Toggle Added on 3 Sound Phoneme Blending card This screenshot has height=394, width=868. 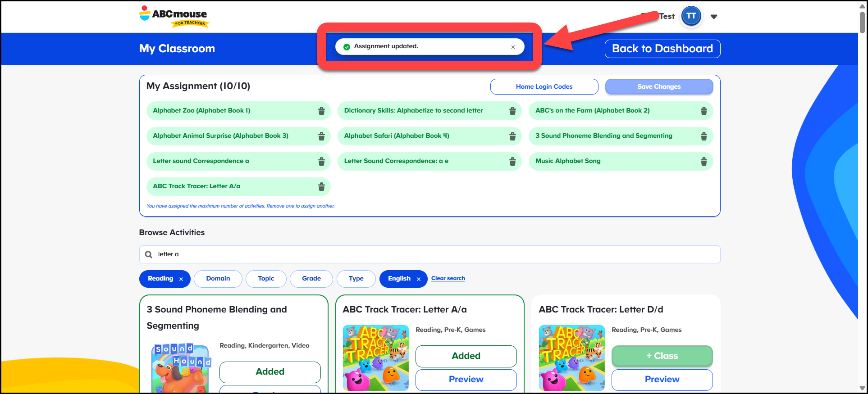coord(270,372)
